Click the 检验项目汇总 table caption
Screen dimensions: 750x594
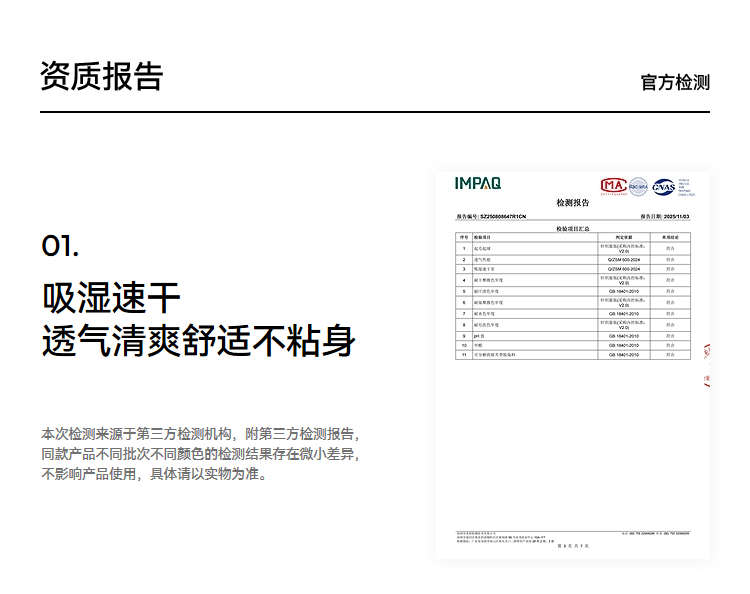[x=573, y=229]
